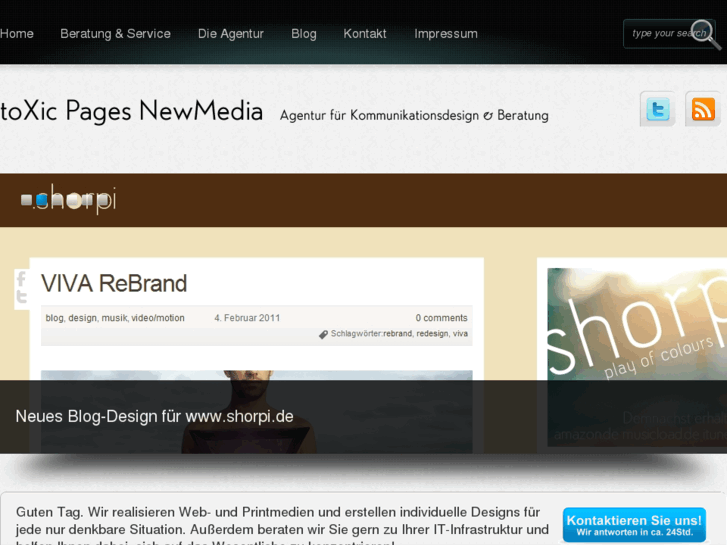This screenshot has height=545, width=727.
Task: Share post via Facebook side icon
Action: [x=21, y=279]
